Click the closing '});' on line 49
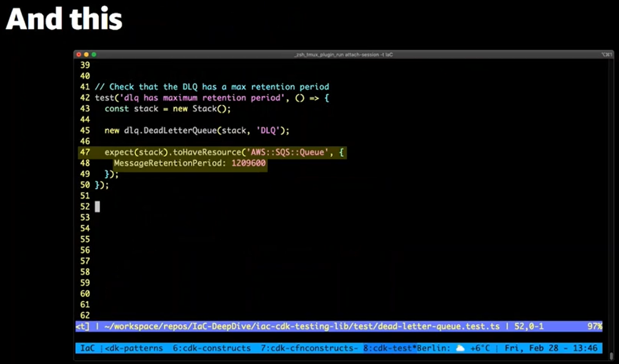This screenshot has width=619, height=364. (111, 174)
